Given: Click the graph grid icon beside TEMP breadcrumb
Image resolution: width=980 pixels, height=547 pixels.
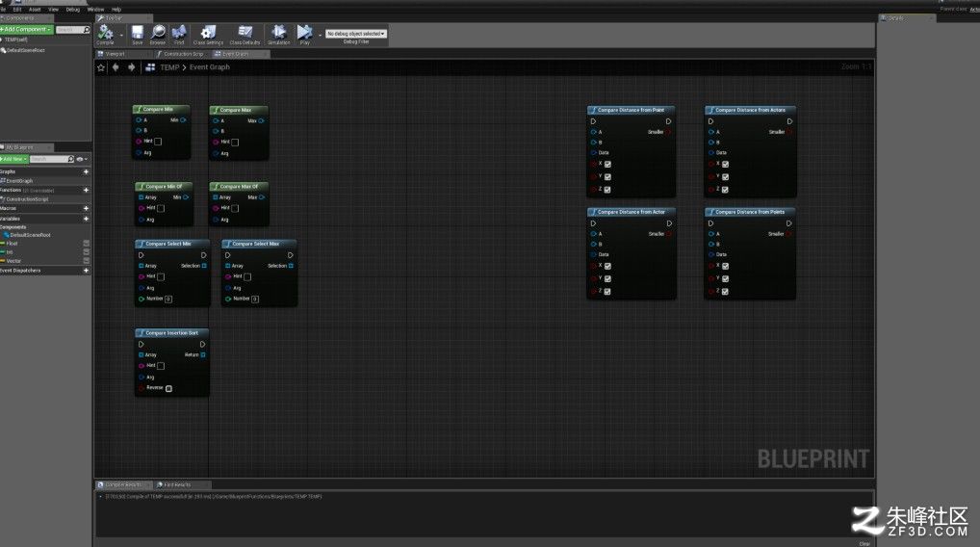Looking at the screenshot, I should 150,67.
